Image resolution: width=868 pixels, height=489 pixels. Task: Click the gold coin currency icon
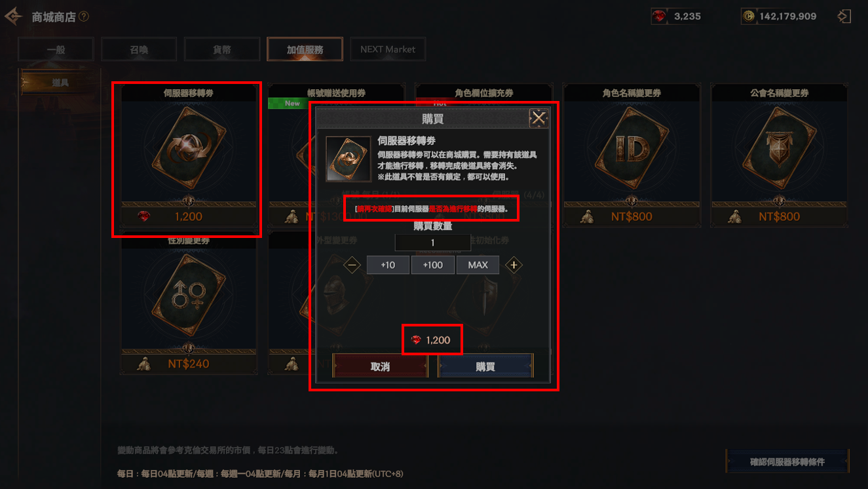pyautogui.click(x=748, y=16)
